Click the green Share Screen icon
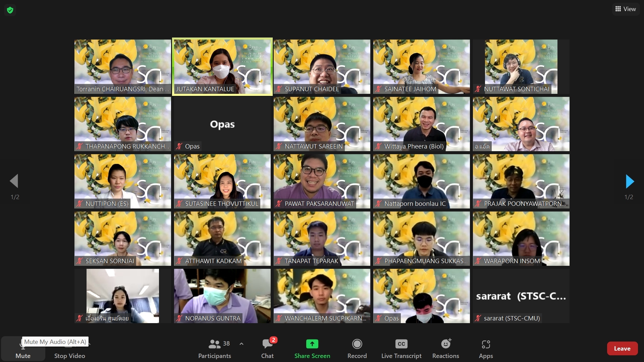The height and width of the screenshot is (362, 644). 312,344
